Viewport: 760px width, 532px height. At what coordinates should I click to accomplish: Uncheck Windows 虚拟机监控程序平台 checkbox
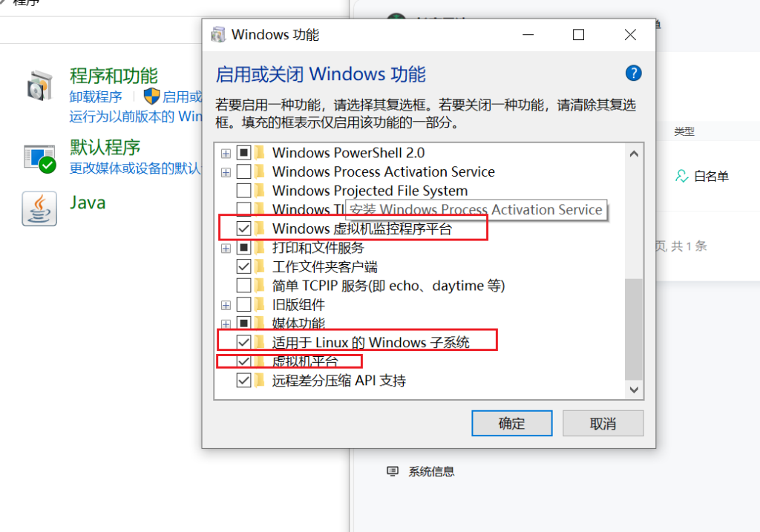(x=243, y=229)
